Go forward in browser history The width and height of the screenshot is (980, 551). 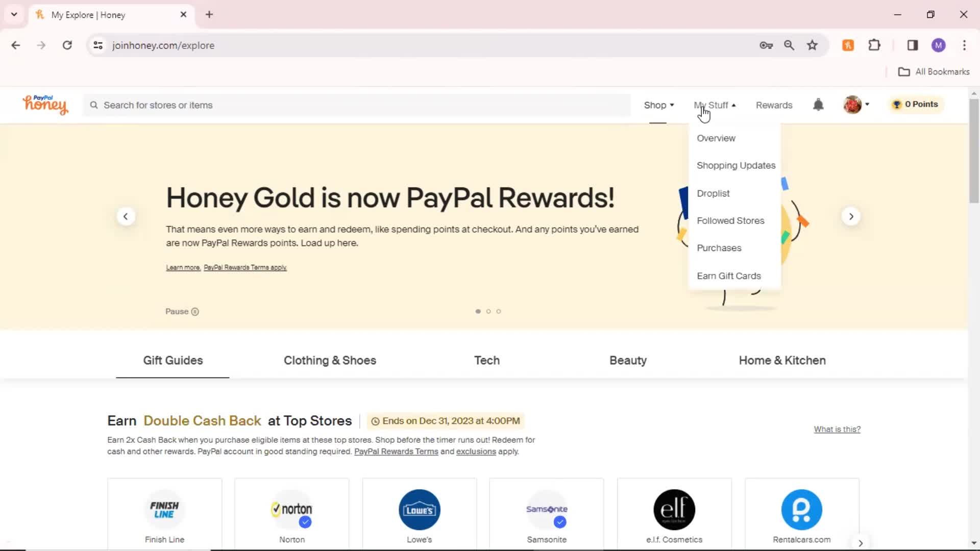41,45
